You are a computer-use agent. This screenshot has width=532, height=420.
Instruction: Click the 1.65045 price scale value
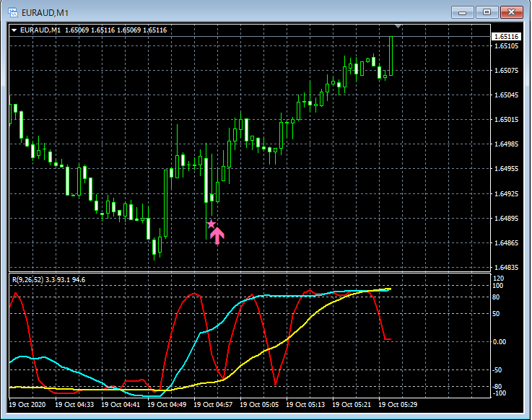click(x=506, y=95)
